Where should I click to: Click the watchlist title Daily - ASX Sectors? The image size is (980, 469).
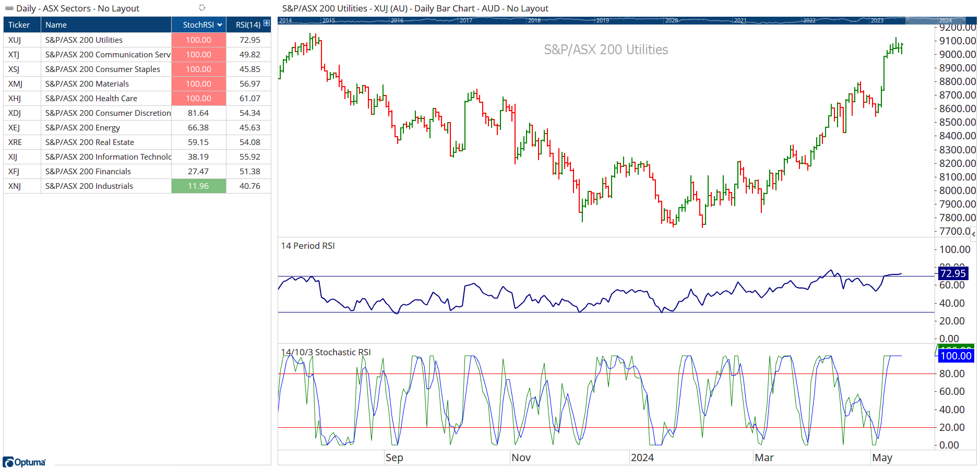(x=78, y=8)
